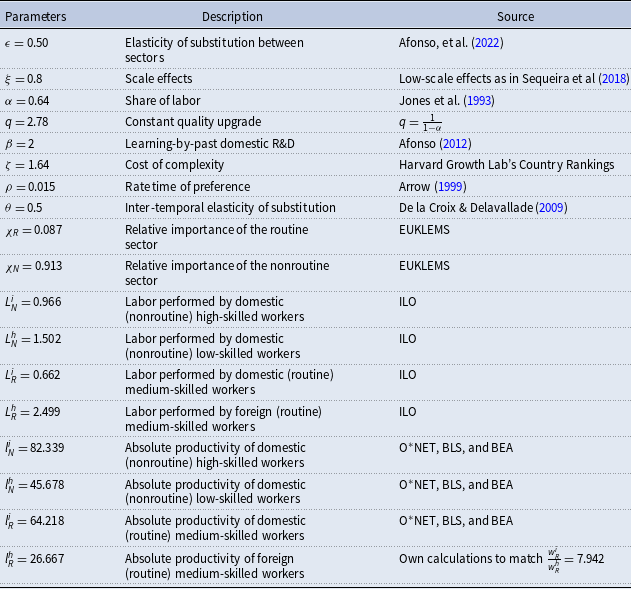The image size is (632, 589).
Task: Click the Parameters column header
Action: pos(38,17)
